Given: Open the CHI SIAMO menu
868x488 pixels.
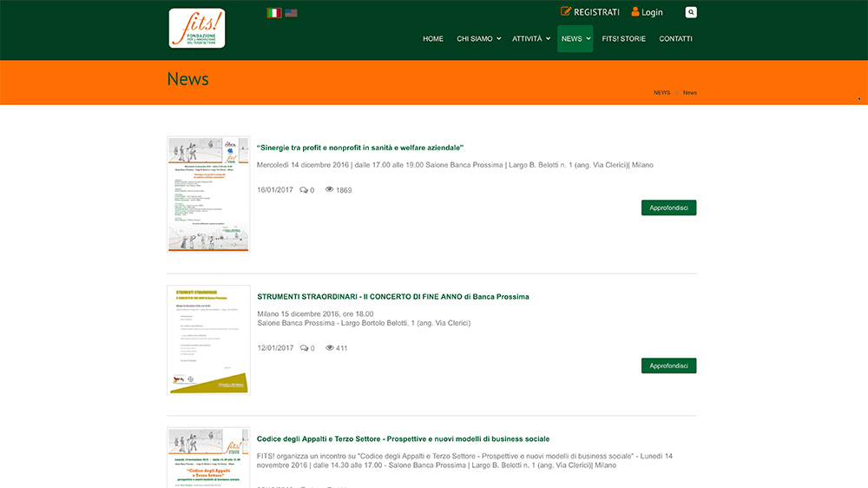Looking at the screenshot, I should (475, 39).
